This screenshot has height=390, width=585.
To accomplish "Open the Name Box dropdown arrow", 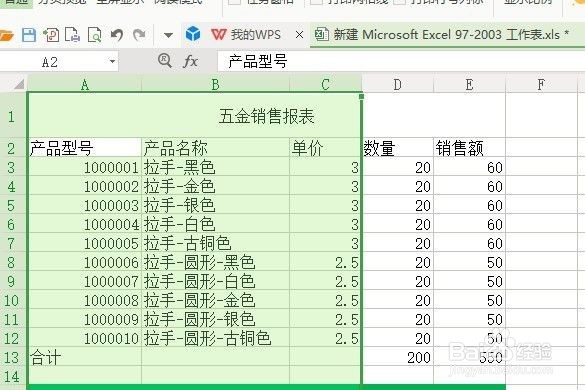I will (x=112, y=61).
